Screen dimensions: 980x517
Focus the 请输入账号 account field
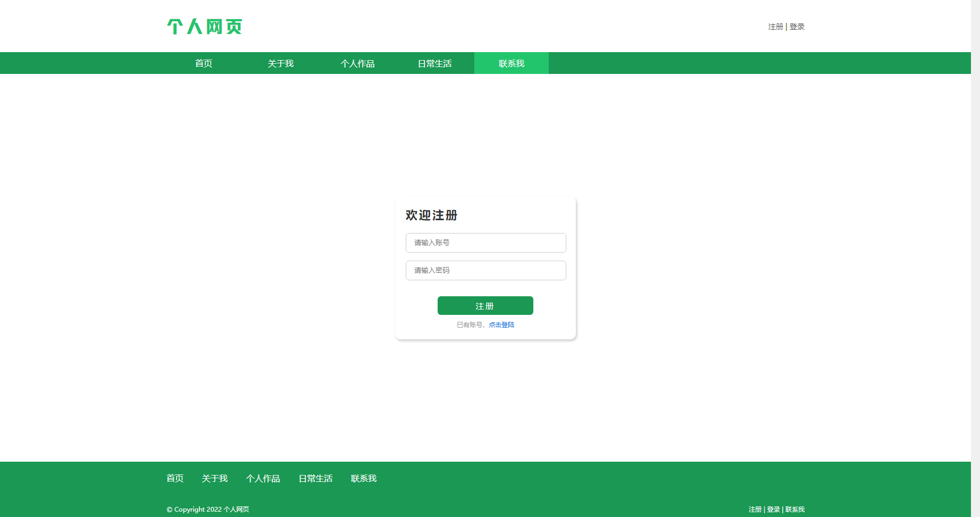pyautogui.click(x=486, y=243)
